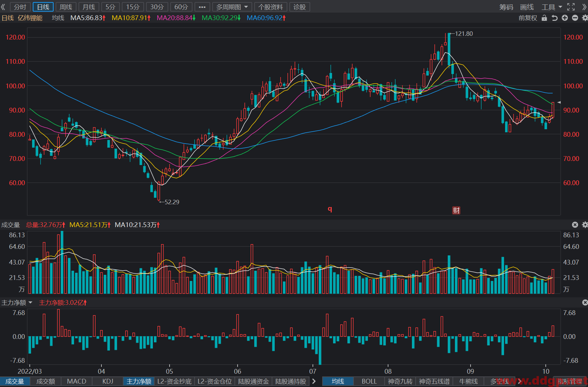This screenshot has width=588, height=387.
Task: Open 多周期图 dropdown
Action: tap(232, 7)
